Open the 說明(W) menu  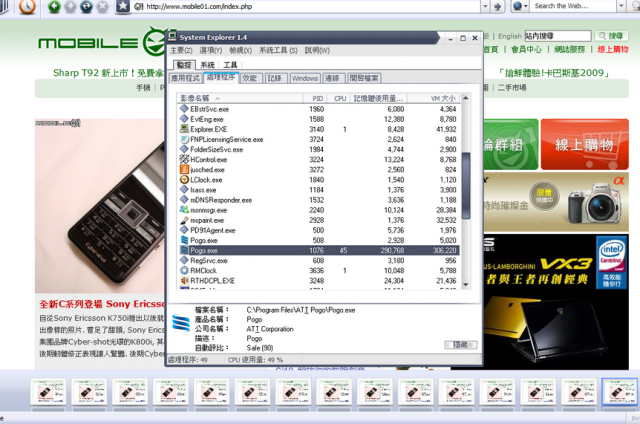tap(317, 51)
